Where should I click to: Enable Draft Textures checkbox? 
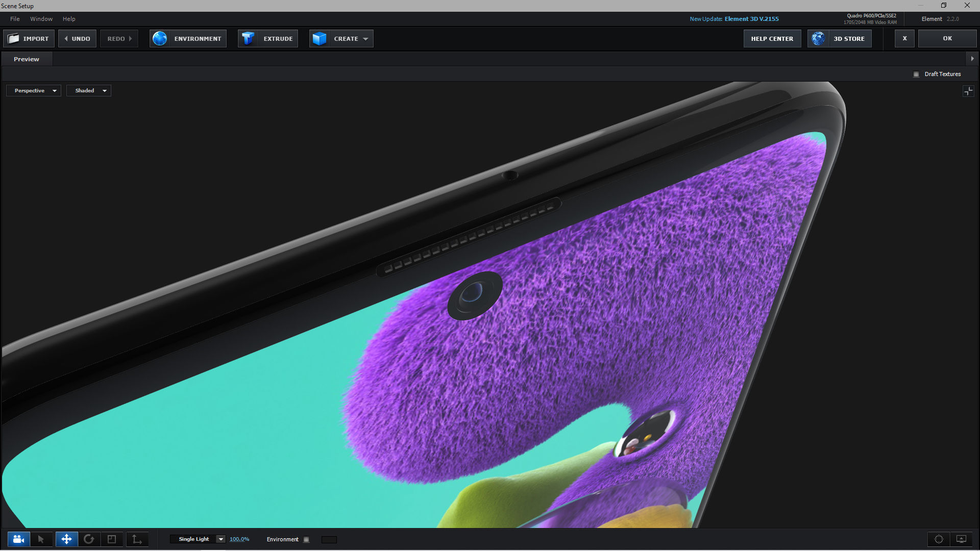pos(916,74)
